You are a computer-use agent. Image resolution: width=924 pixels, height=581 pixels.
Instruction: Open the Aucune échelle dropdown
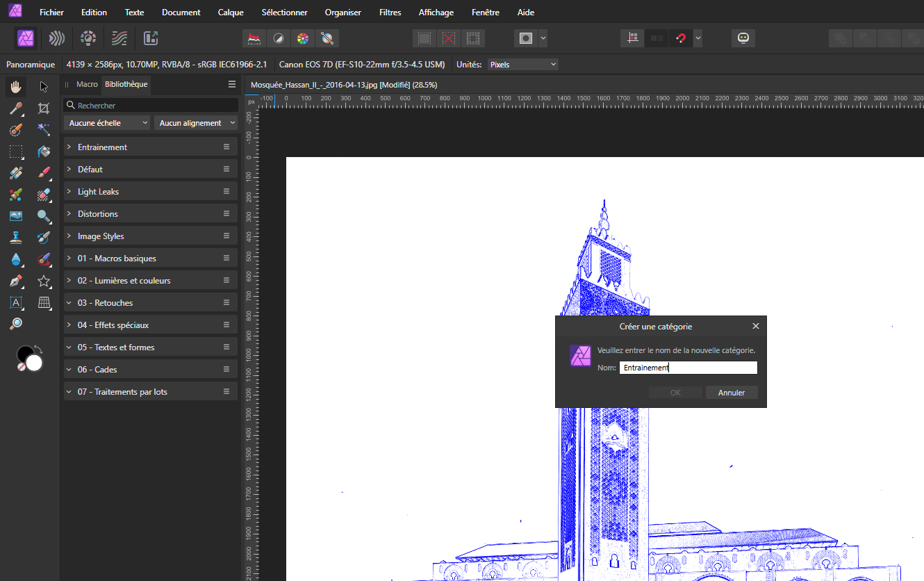pyautogui.click(x=108, y=123)
